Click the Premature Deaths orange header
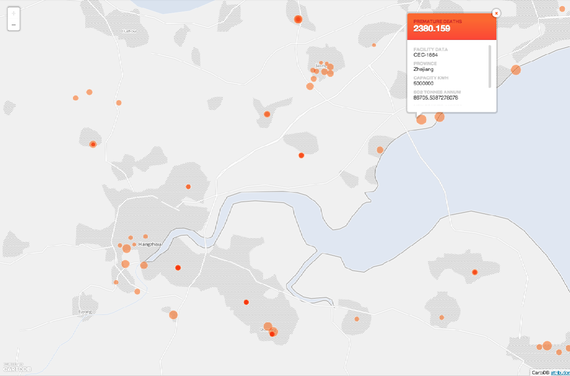The image size is (570, 376). pos(452,26)
